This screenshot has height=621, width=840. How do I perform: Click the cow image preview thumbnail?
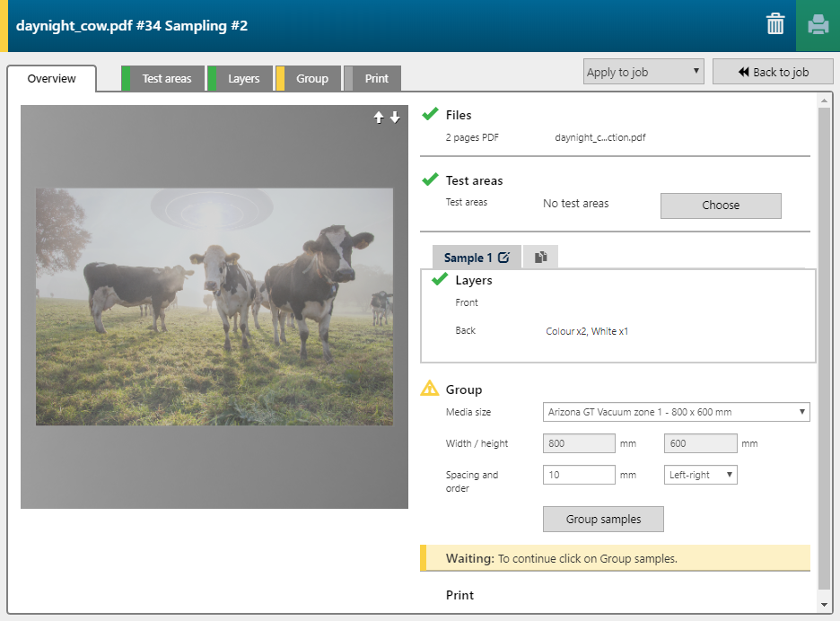pos(214,307)
